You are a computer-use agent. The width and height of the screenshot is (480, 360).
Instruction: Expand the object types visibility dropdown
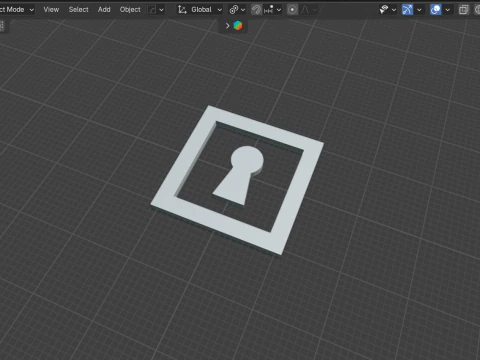(394, 10)
